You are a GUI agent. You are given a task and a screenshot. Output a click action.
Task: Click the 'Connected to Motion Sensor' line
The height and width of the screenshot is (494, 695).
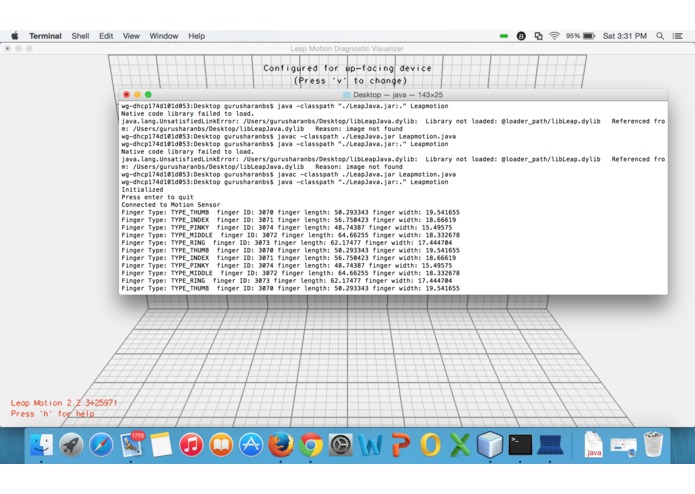click(x=171, y=205)
